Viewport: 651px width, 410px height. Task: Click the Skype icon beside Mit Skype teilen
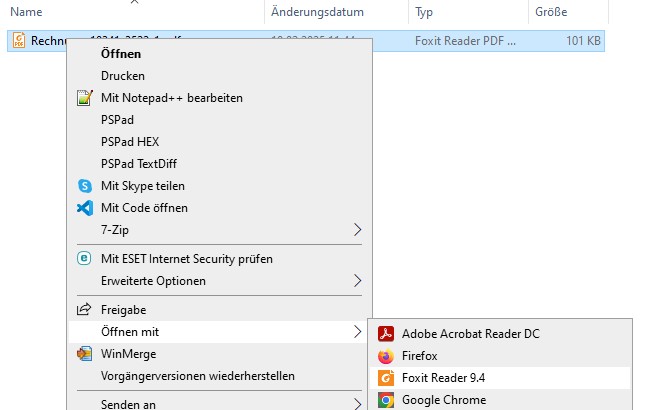coord(85,186)
